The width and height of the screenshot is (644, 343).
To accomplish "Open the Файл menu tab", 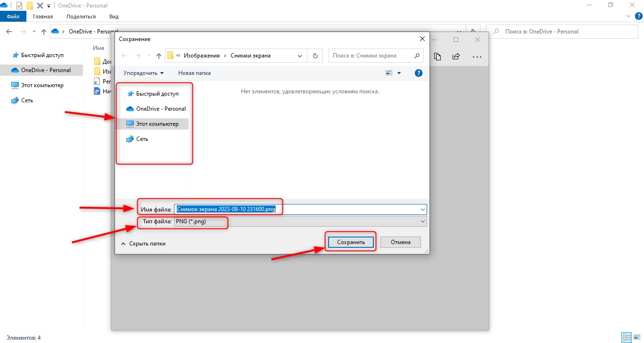I will [13, 16].
